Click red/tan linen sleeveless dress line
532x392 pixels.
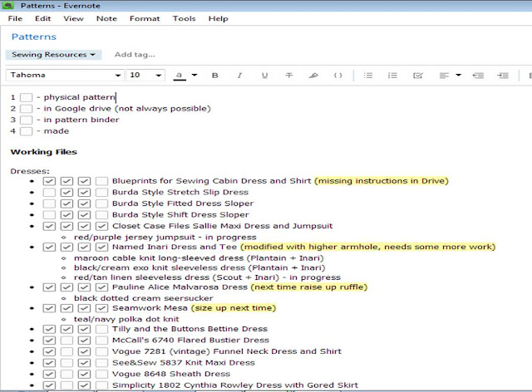click(207, 277)
